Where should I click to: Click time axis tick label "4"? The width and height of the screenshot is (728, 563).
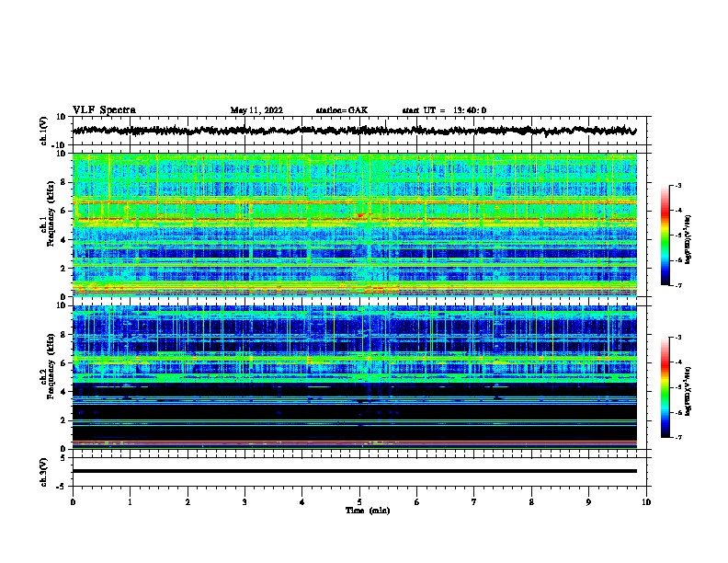coord(302,502)
